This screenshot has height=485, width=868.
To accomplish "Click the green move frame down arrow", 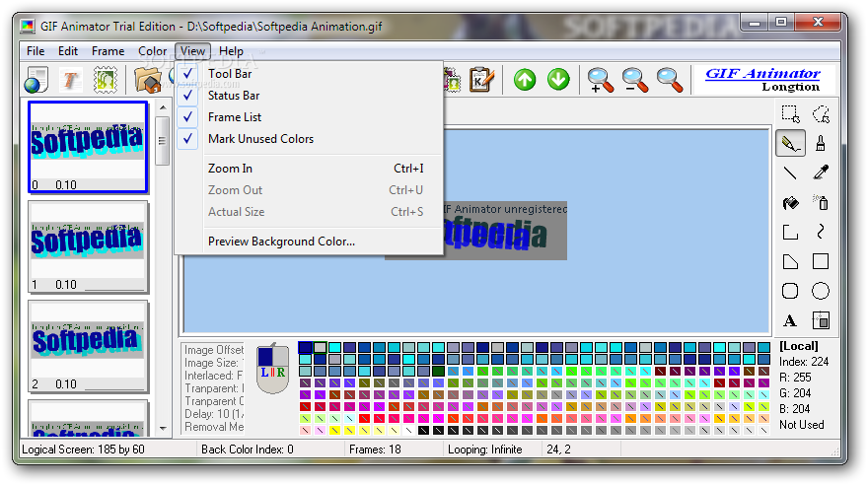I will (558, 80).
